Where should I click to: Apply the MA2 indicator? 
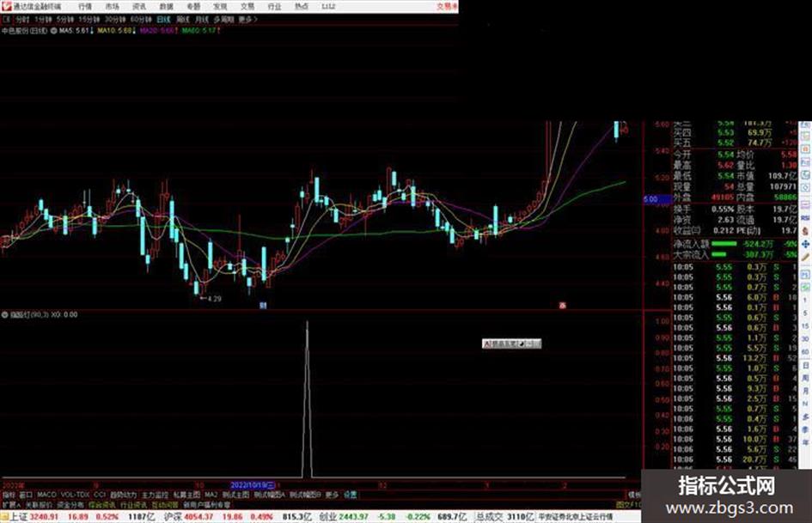211,495
